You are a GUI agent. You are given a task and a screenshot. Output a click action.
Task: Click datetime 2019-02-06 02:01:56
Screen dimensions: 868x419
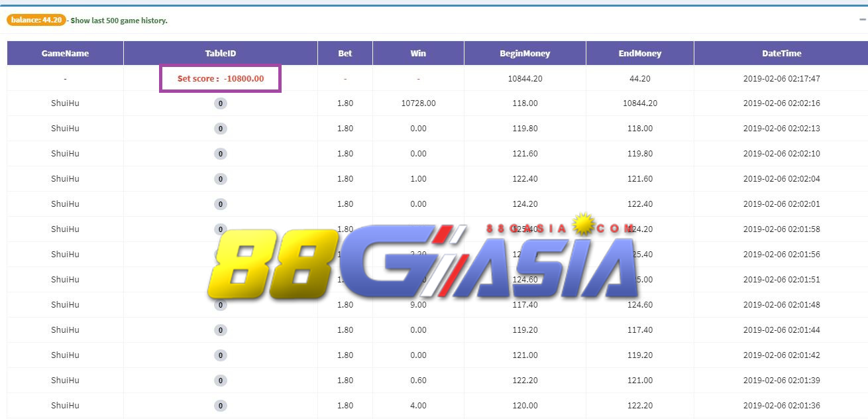pos(781,255)
